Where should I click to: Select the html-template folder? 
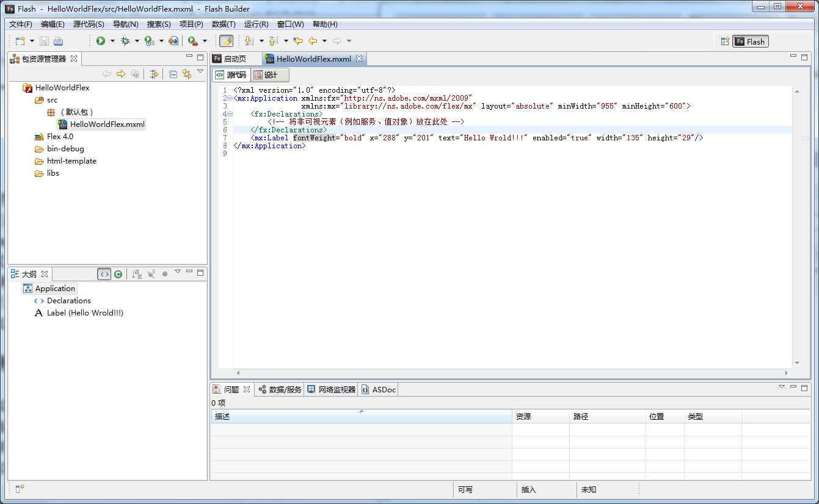65,161
